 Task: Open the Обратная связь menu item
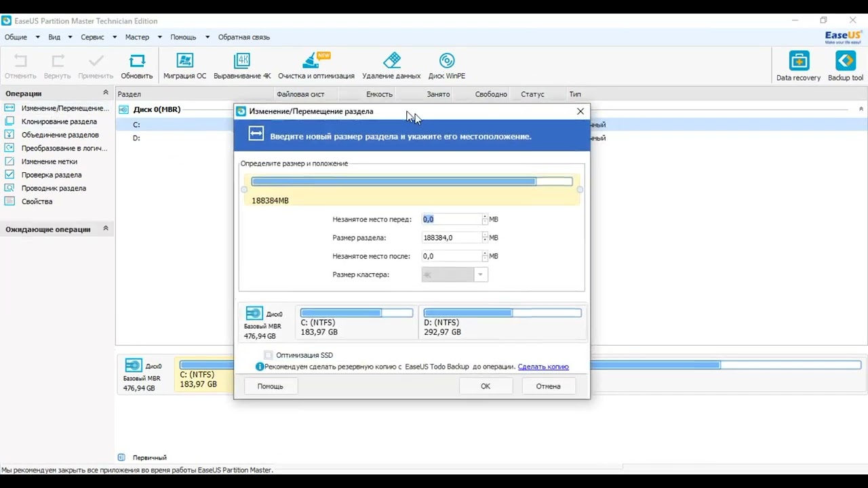244,37
